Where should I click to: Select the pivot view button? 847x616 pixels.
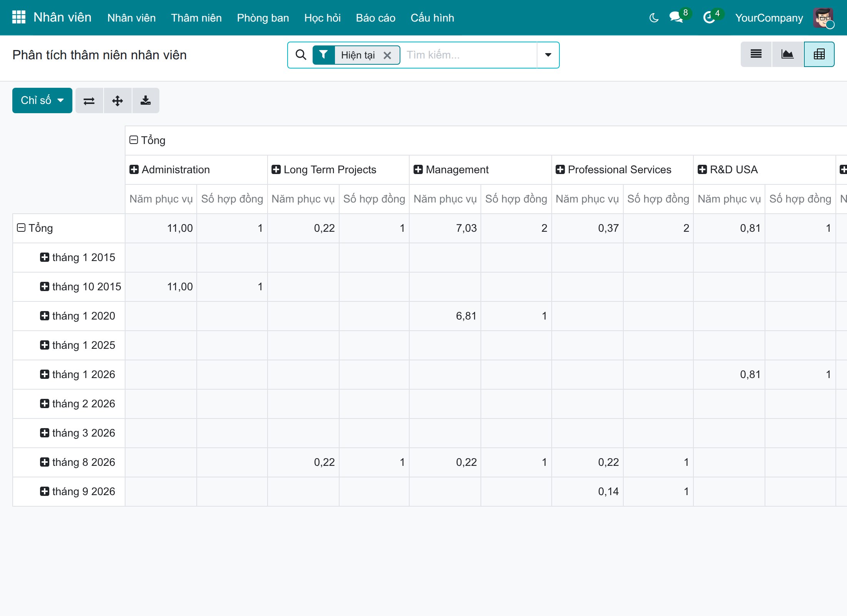pyautogui.click(x=819, y=54)
